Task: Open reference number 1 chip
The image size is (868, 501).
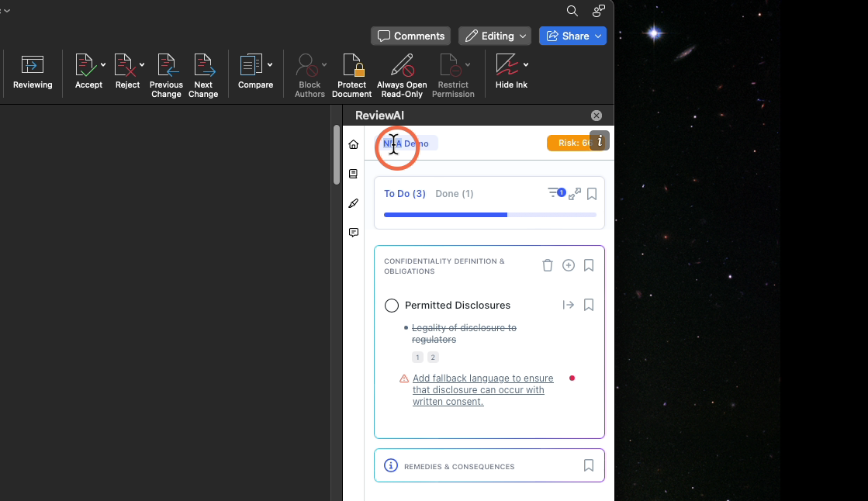Action: tap(417, 357)
